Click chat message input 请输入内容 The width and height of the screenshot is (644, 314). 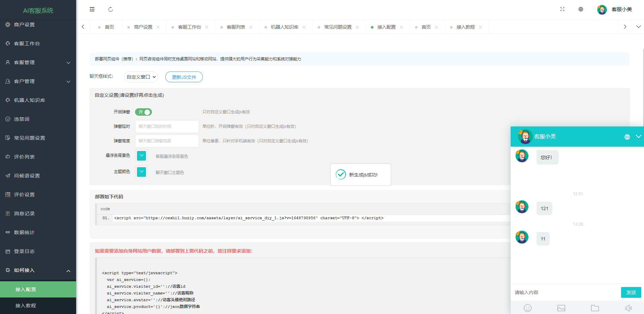pyautogui.click(x=566, y=292)
